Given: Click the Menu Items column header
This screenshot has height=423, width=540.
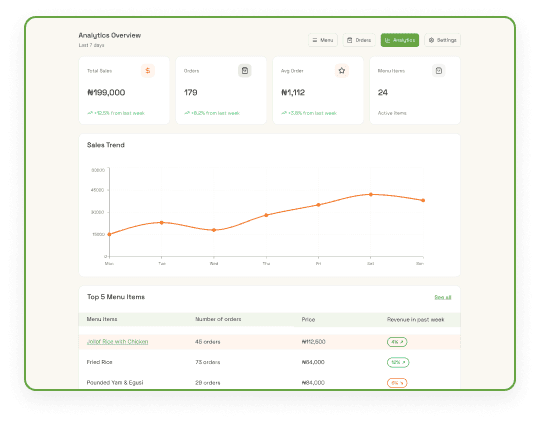Looking at the screenshot, I should coord(102,319).
